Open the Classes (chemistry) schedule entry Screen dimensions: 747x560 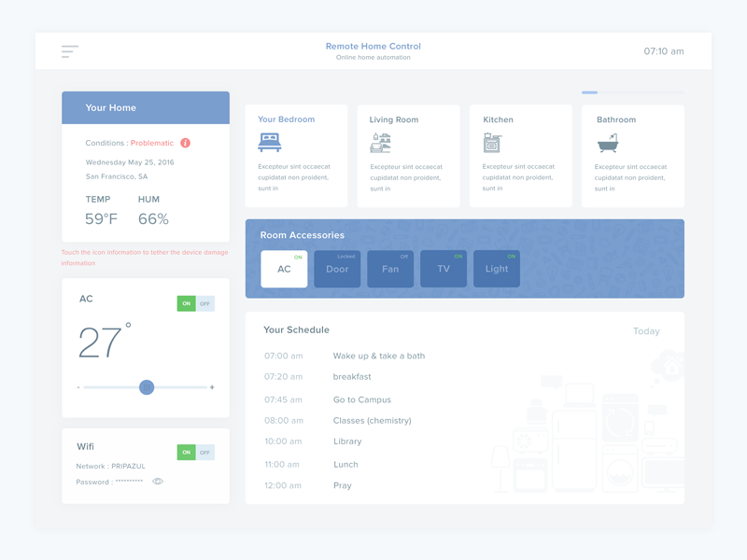[x=372, y=421]
